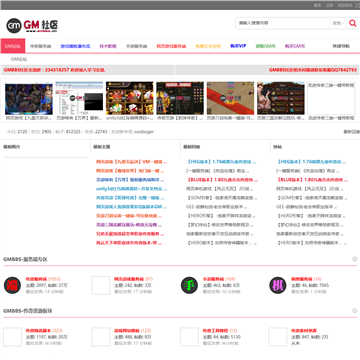
Task: Open the GM community logo homepage
Action: coord(32,25)
